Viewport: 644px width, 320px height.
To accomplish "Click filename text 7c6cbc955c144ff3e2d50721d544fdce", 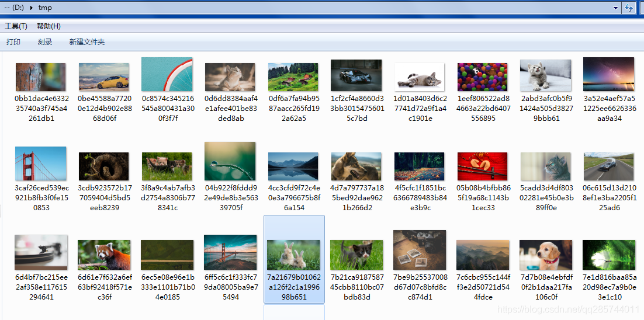I will [482, 287].
